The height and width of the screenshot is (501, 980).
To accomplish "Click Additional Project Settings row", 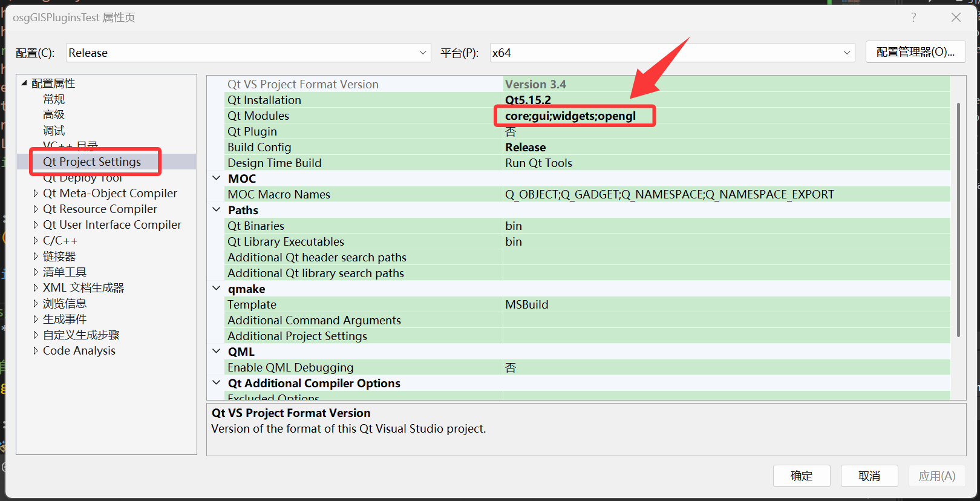I will (x=587, y=336).
